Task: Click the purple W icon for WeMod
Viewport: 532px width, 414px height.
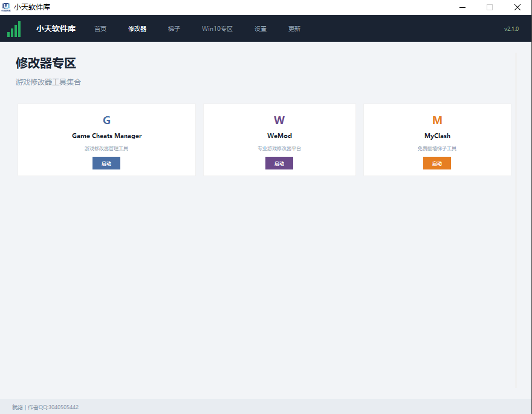Action: [x=279, y=120]
